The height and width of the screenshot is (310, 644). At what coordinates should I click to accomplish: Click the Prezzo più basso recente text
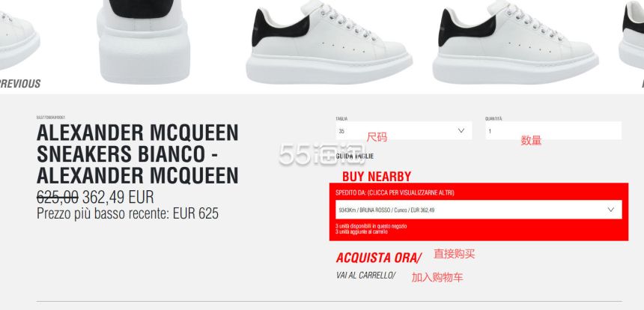[x=128, y=213]
